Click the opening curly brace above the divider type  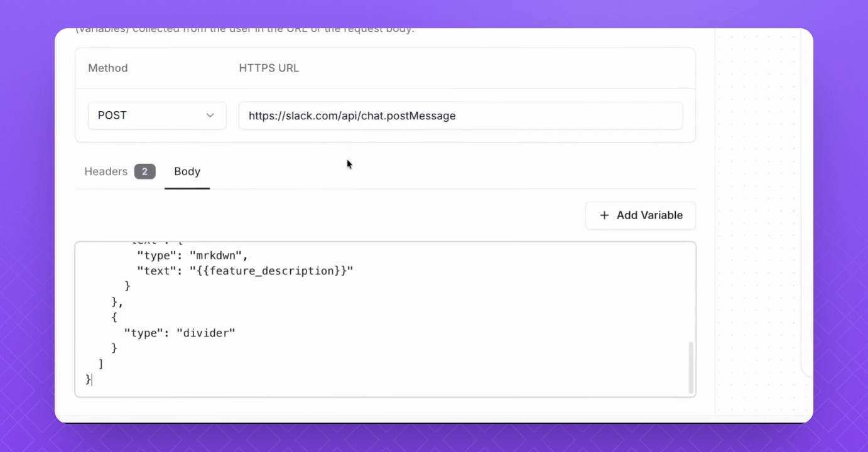point(114,318)
